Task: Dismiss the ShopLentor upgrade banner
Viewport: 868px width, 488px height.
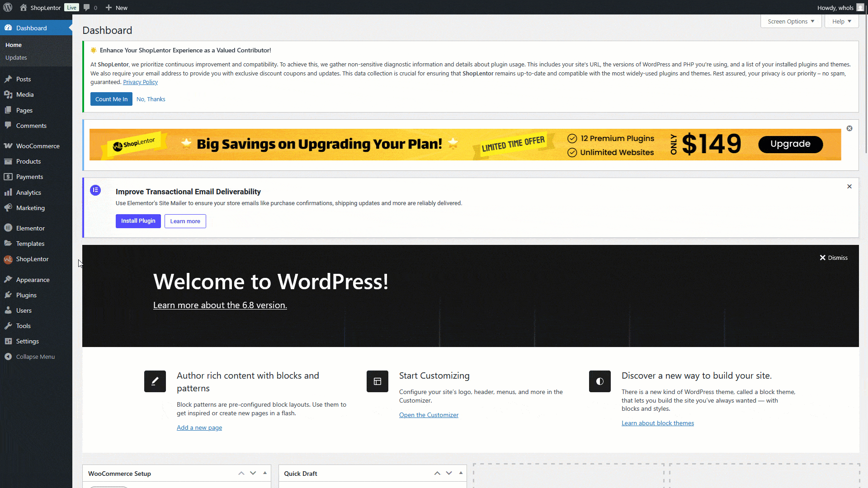Action: pyautogui.click(x=849, y=129)
